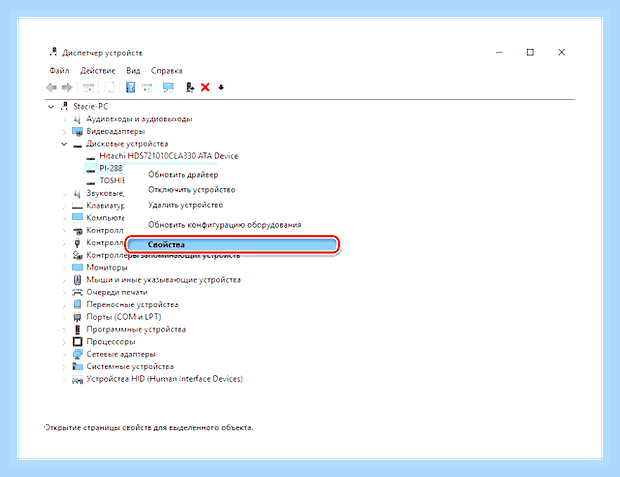Choose Отключить устройство in the context menu
This screenshot has width=620, height=477.
(192, 189)
